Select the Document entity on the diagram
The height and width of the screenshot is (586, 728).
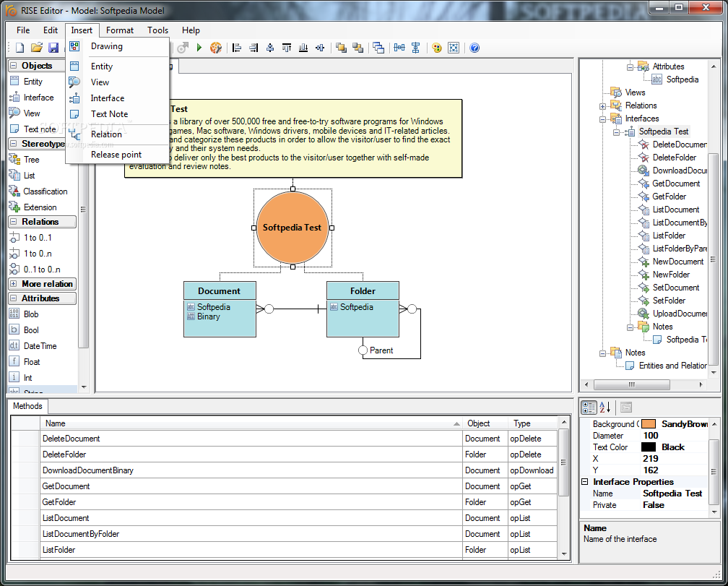tap(220, 309)
